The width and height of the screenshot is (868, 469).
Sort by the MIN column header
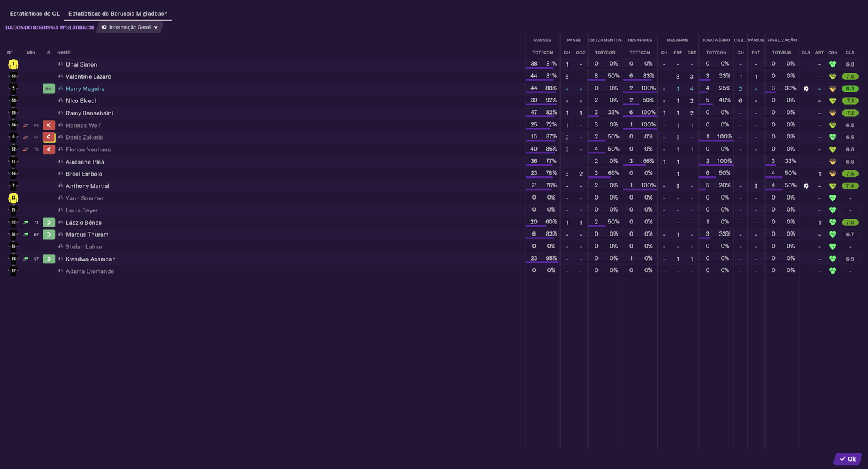pos(31,52)
